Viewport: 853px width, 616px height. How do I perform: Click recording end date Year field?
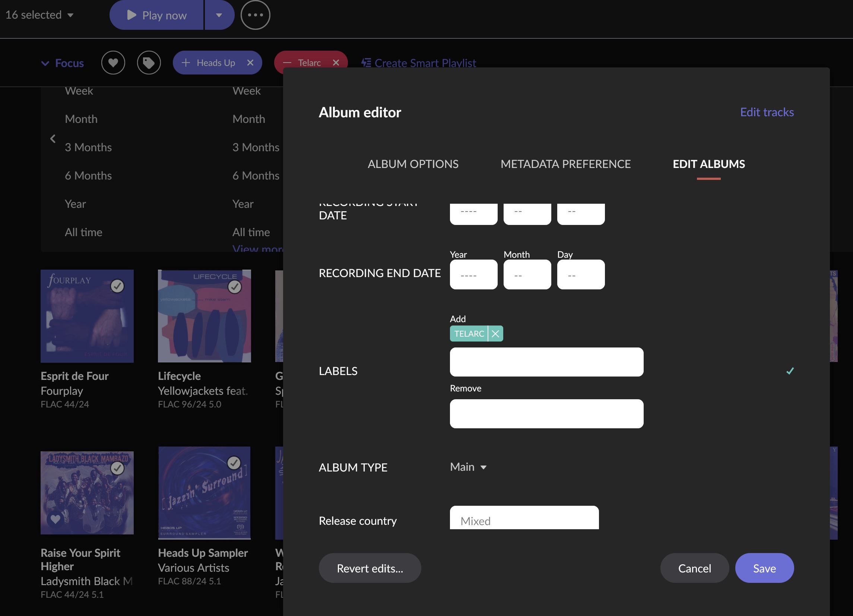(473, 274)
